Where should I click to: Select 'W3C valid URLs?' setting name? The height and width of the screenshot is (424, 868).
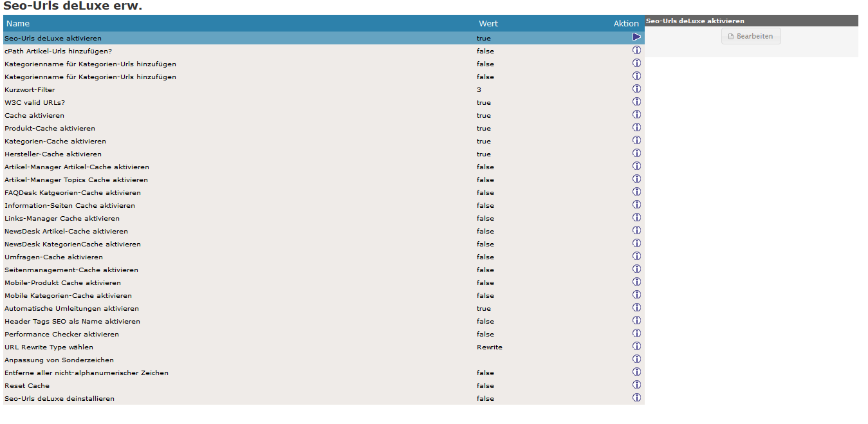tap(35, 103)
